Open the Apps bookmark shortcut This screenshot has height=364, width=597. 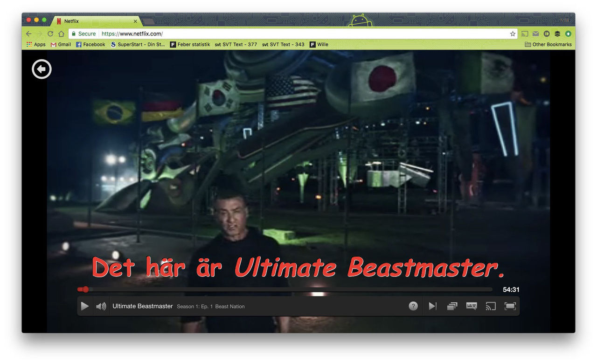(36, 44)
